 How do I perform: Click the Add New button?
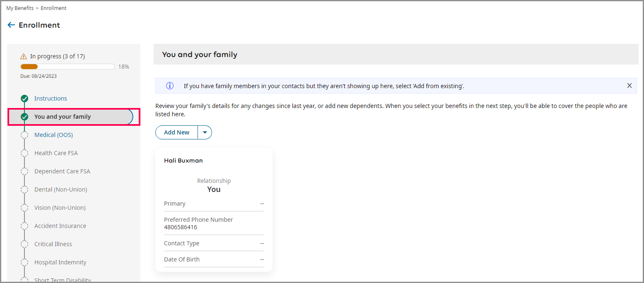tap(177, 132)
